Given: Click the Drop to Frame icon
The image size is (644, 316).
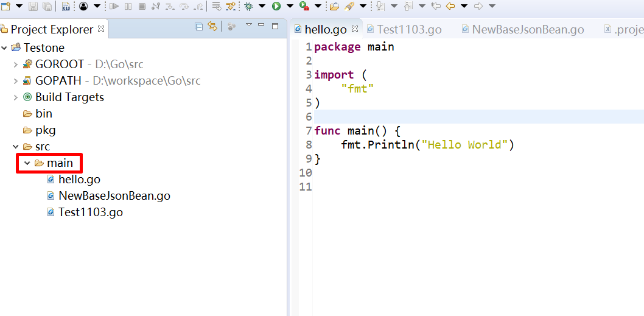Looking at the screenshot, I should click(x=217, y=6).
